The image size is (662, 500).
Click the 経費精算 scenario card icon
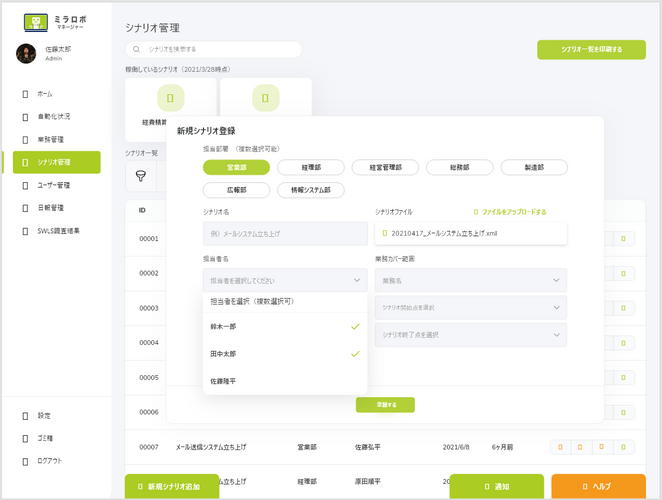[170, 98]
